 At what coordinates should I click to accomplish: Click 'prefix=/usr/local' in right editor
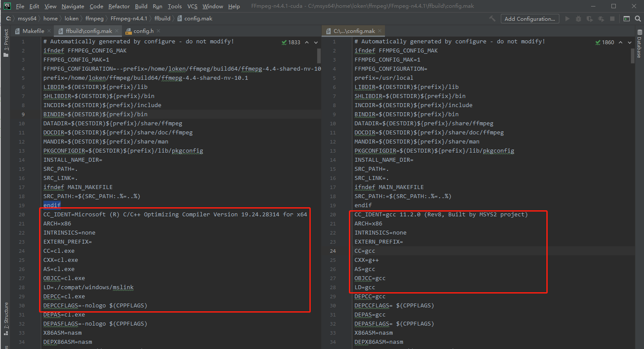coord(384,78)
